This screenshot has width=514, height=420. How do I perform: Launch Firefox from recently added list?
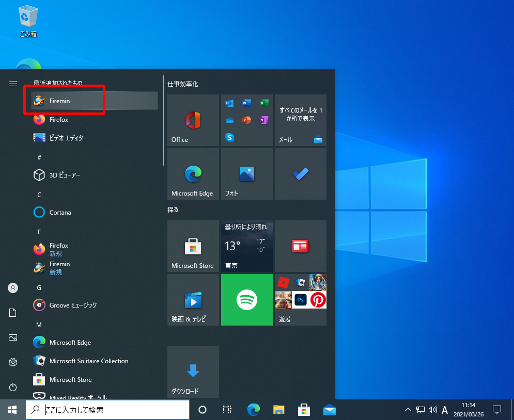pyautogui.click(x=58, y=120)
